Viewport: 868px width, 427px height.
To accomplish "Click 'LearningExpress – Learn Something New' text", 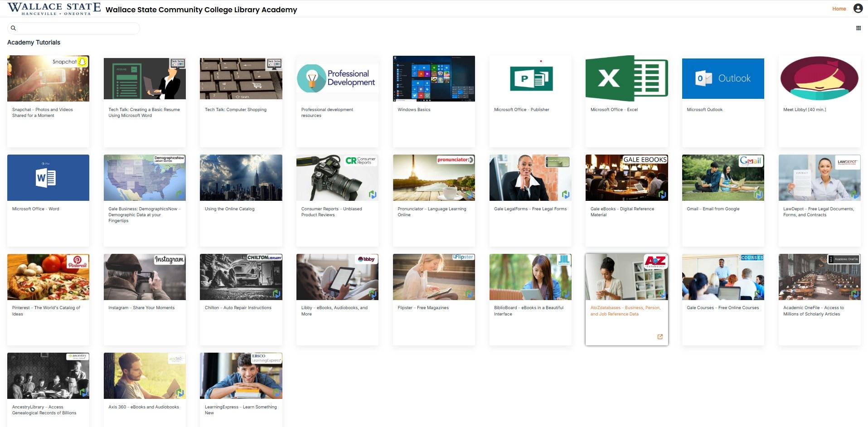I will (x=241, y=410).
